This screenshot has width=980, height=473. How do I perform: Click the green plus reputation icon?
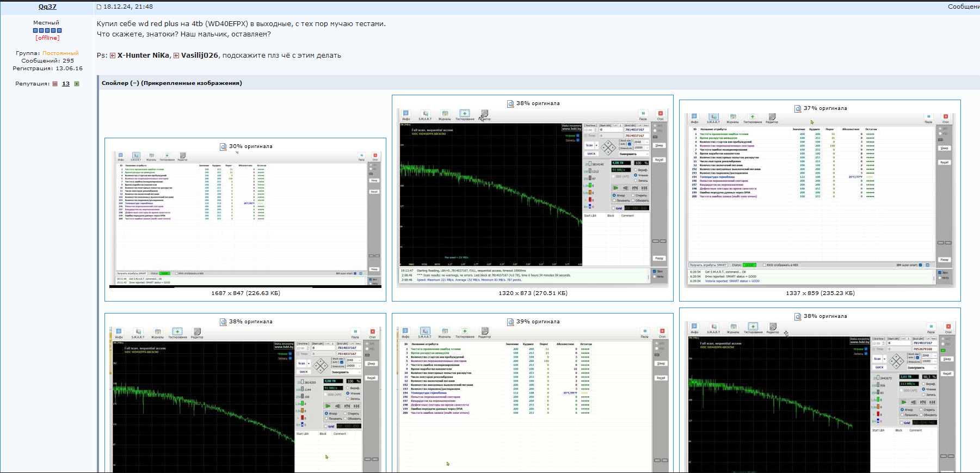pos(77,84)
